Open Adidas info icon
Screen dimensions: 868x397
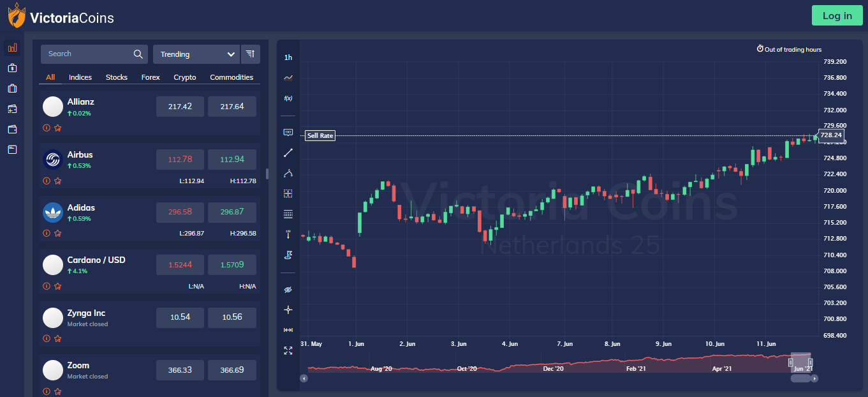(x=47, y=233)
